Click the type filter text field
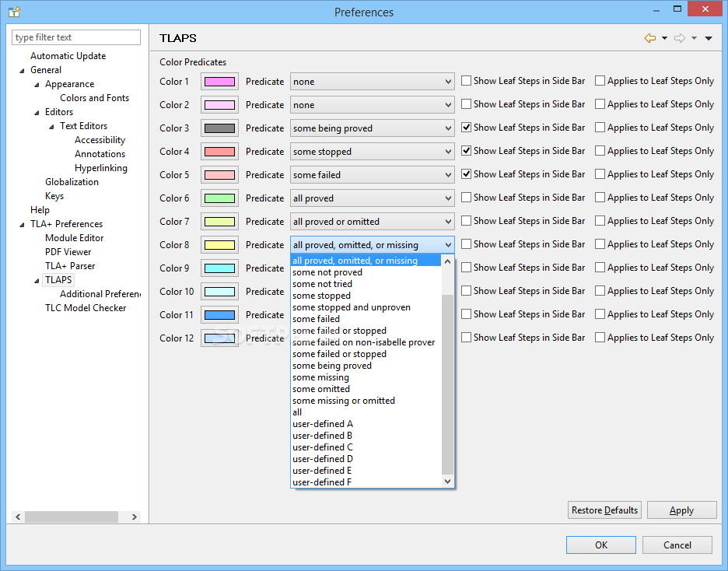The height and width of the screenshot is (571, 728). [76, 37]
